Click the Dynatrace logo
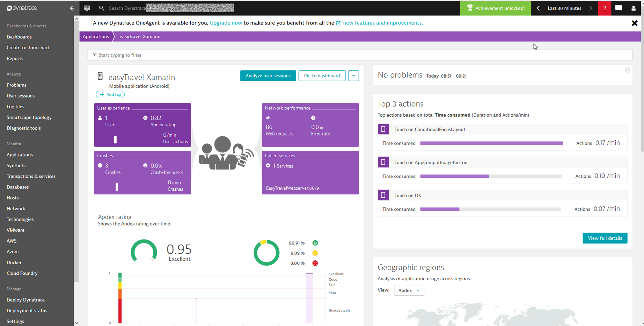This screenshot has height=326, width=644. click(x=22, y=8)
